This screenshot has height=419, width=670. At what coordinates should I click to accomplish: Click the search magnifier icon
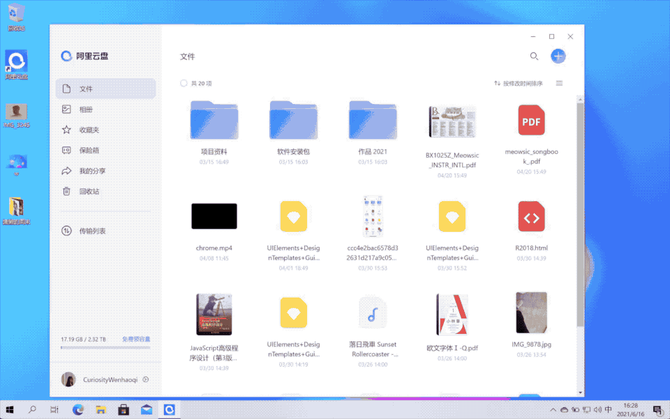coord(534,57)
